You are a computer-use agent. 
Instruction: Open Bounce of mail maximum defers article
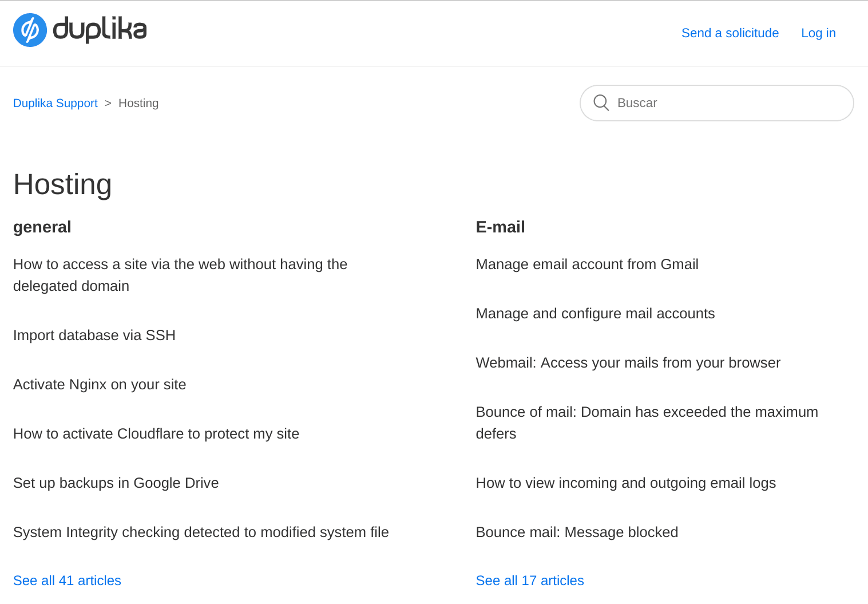[x=647, y=423]
